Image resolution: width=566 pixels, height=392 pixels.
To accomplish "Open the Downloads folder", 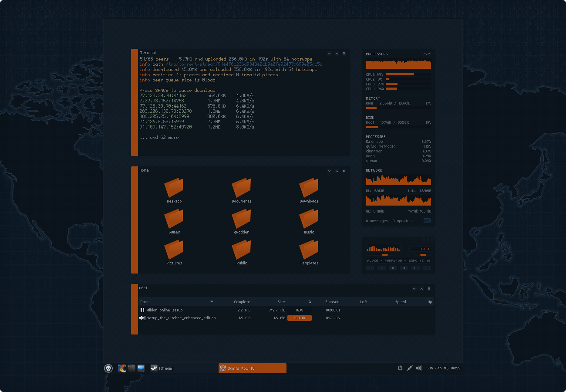I will [x=309, y=191].
